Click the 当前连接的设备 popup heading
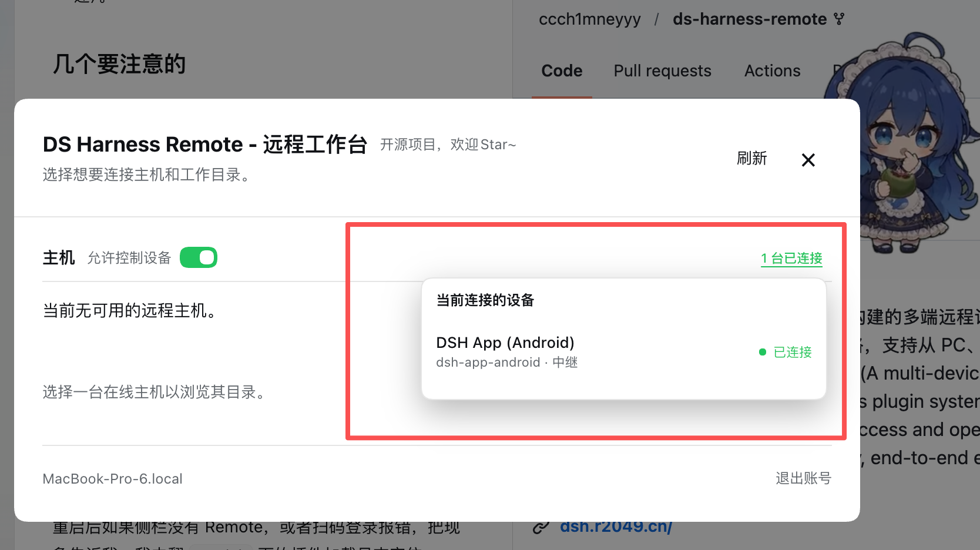Screen dimensions: 980x550 (x=485, y=300)
